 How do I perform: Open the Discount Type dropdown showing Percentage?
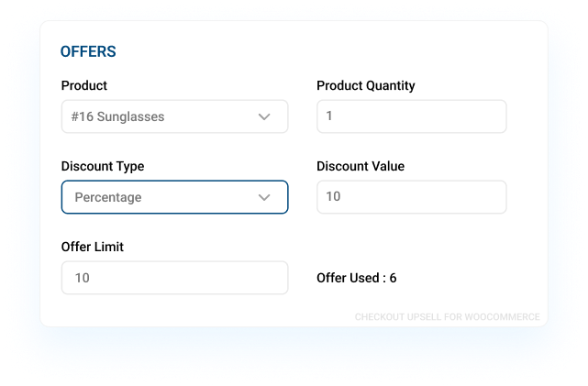175,197
